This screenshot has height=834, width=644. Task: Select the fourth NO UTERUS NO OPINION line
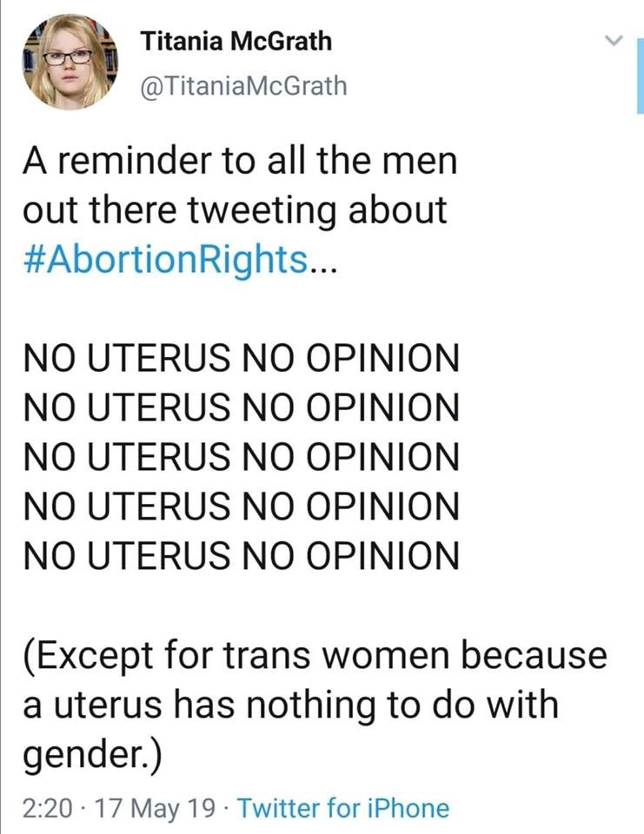pyautogui.click(x=241, y=506)
